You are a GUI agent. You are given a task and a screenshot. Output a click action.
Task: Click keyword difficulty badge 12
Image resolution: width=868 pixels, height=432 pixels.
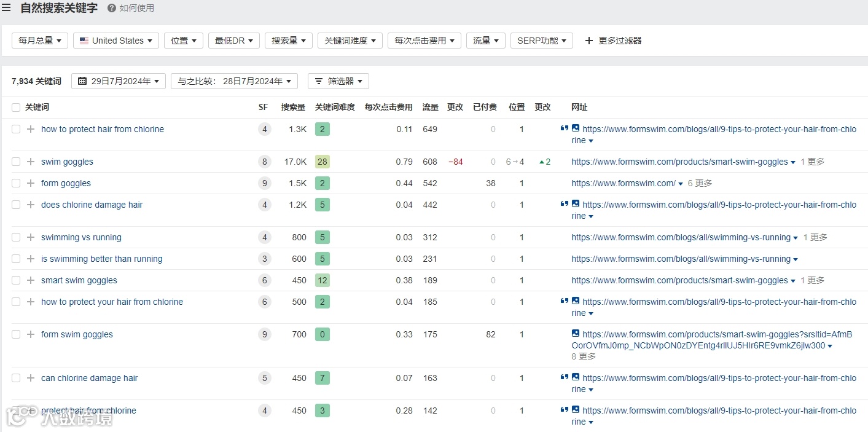pyautogui.click(x=323, y=280)
